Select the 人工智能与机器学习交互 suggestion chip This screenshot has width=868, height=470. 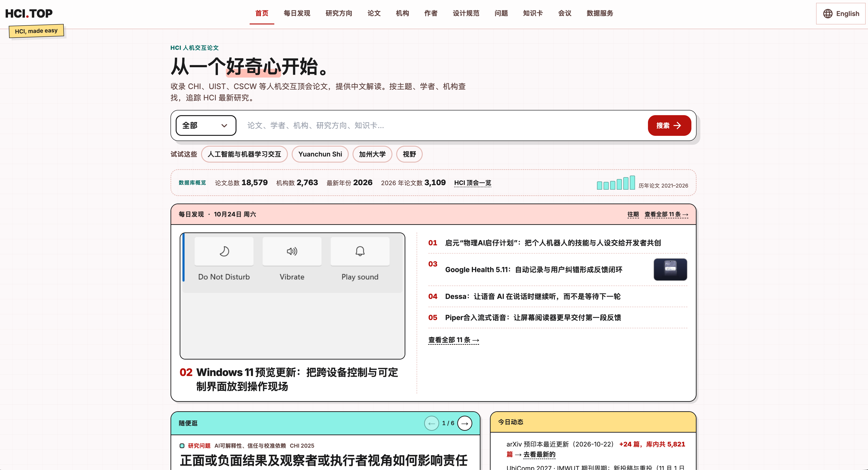[x=244, y=154]
